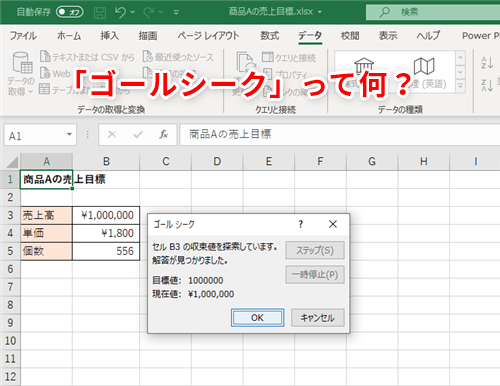
Task: Open the 表示 tab
Action: pos(388,36)
